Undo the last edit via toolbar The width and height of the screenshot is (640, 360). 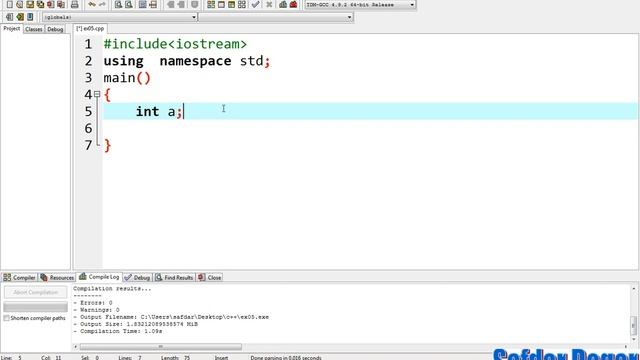(92, 4)
